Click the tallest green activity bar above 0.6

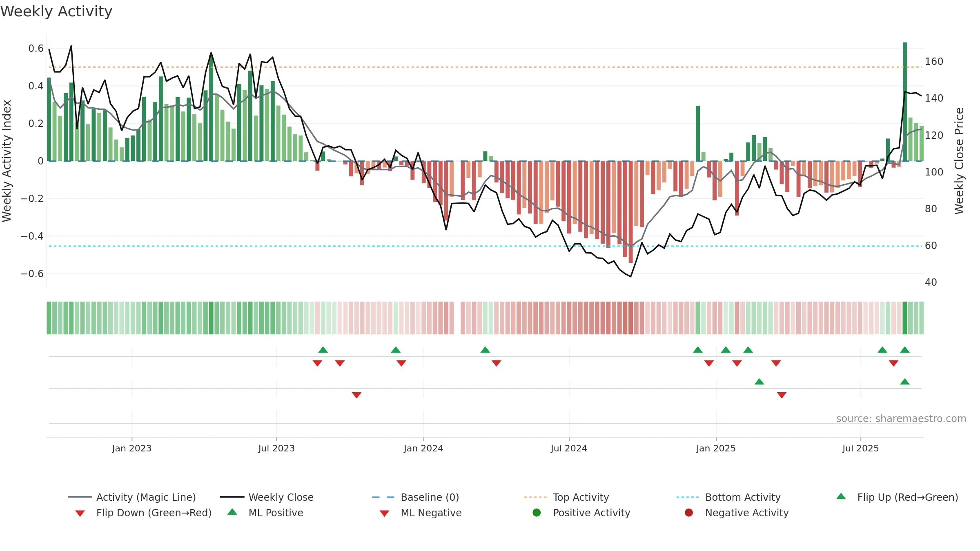click(x=905, y=102)
